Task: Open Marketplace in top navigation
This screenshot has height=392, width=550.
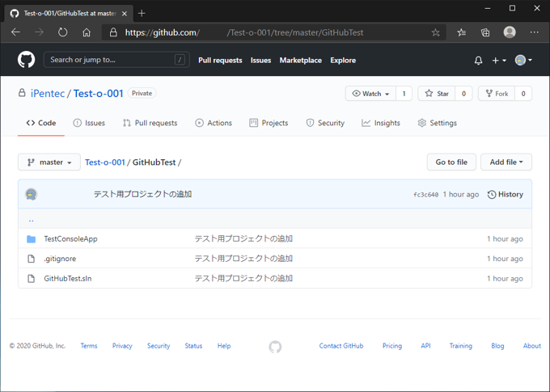Action: click(301, 61)
